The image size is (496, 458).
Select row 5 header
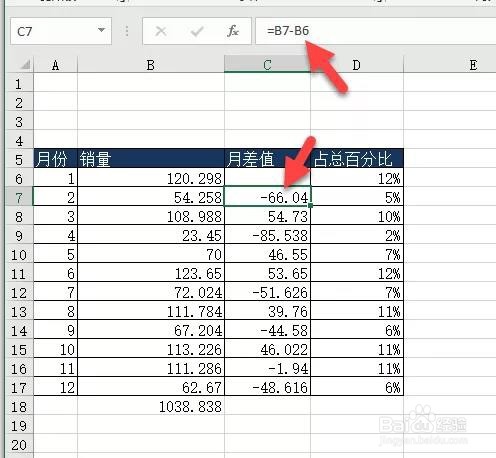coord(19,159)
